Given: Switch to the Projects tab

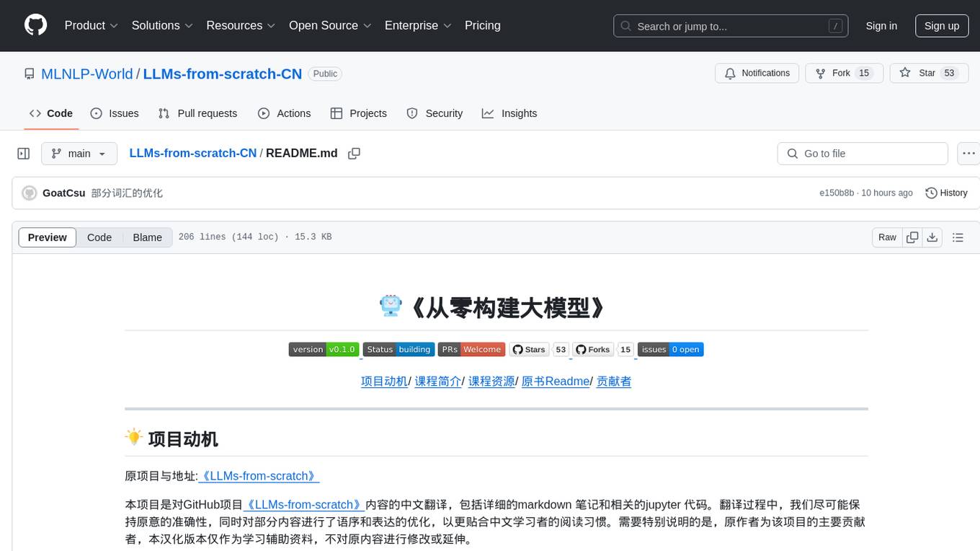Looking at the screenshot, I should click(x=358, y=113).
